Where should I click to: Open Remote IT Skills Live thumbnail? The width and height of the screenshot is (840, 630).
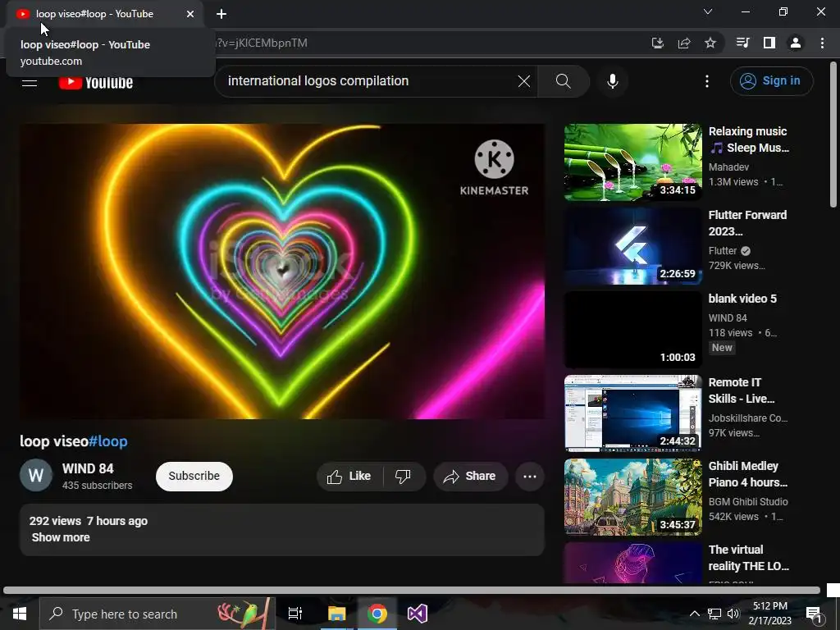tap(632, 413)
